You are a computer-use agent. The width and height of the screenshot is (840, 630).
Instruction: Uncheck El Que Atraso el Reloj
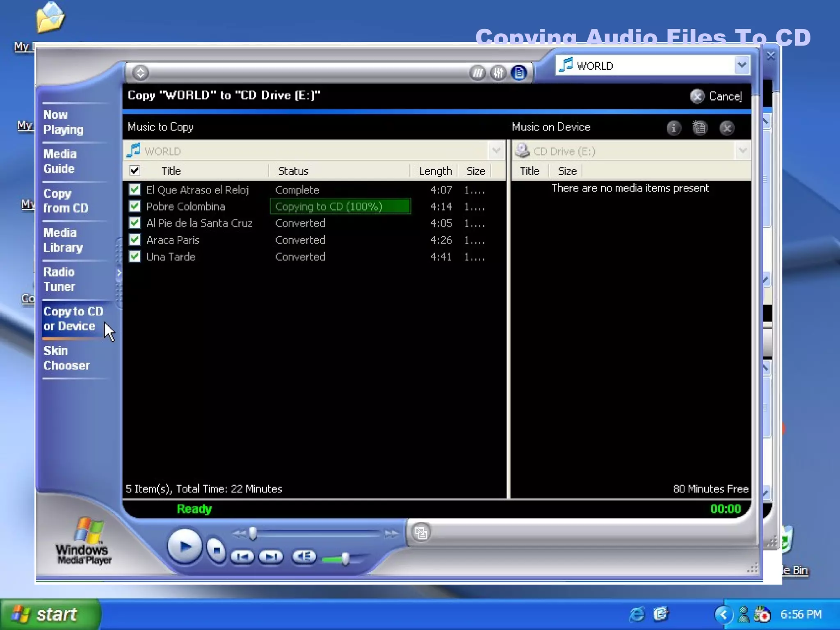[135, 189]
